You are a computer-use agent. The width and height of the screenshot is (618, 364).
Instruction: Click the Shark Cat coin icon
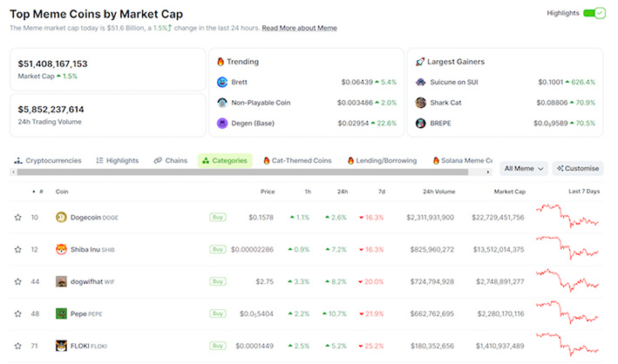tap(420, 103)
